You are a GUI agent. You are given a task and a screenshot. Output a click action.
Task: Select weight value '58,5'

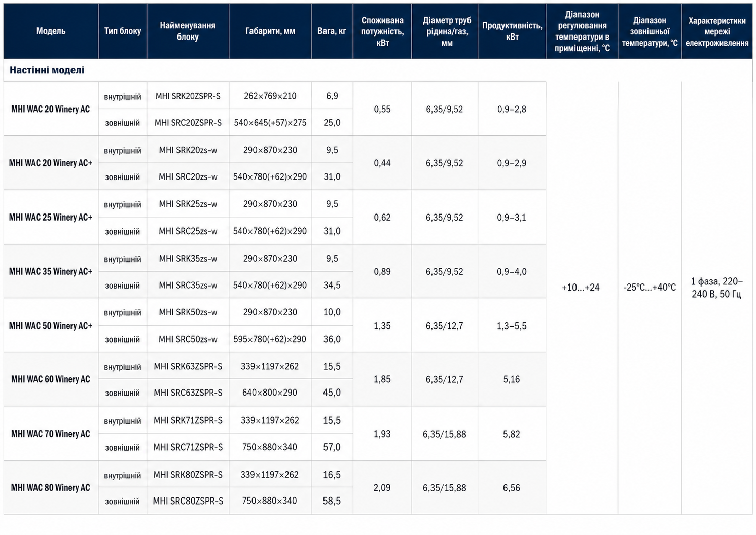(332, 501)
